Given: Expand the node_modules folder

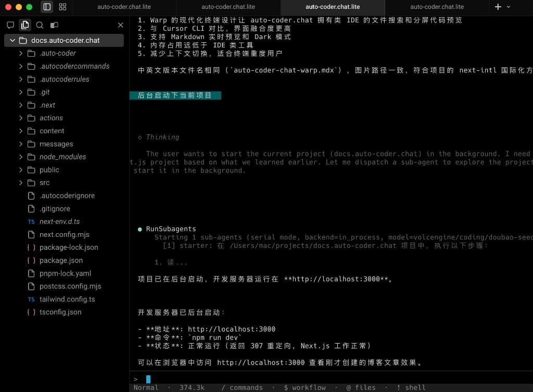Looking at the screenshot, I should [x=21, y=157].
